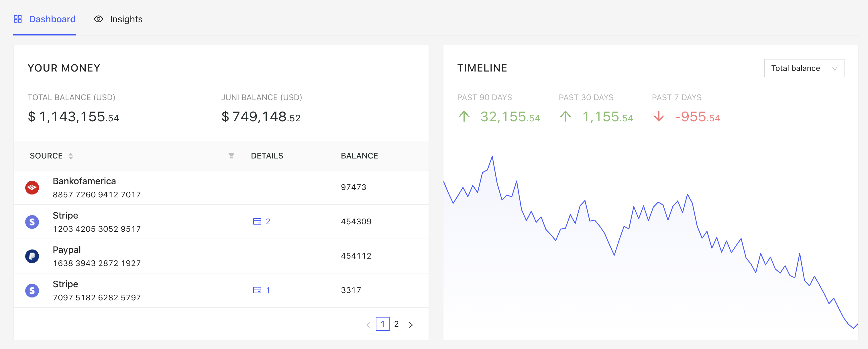Click the PayPal logo icon
The height and width of the screenshot is (349, 868).
point(32,256)
